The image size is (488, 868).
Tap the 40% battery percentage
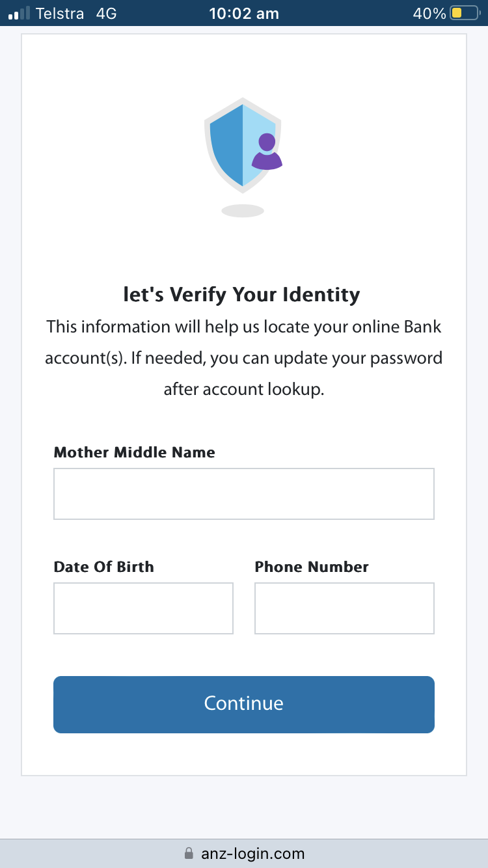point(429,13)
